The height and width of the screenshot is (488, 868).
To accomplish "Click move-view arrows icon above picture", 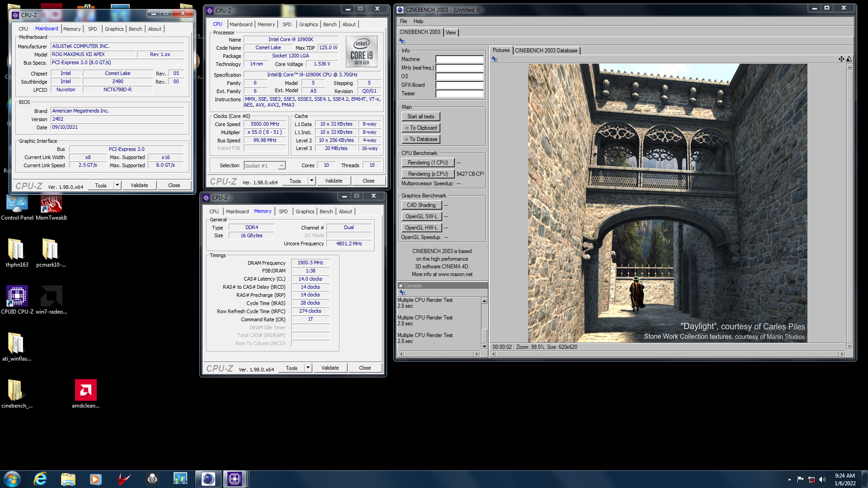I will pyautogui.click(x=841, y=59).
